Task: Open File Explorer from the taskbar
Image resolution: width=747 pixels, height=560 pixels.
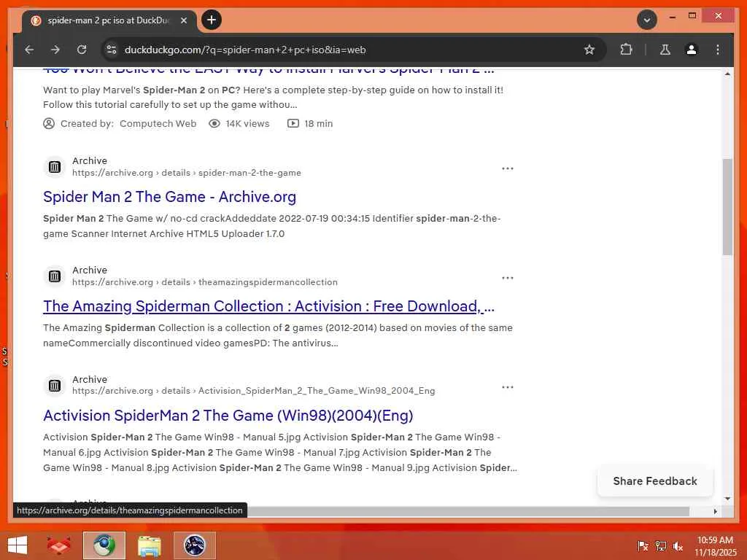Action: [149, 545]
